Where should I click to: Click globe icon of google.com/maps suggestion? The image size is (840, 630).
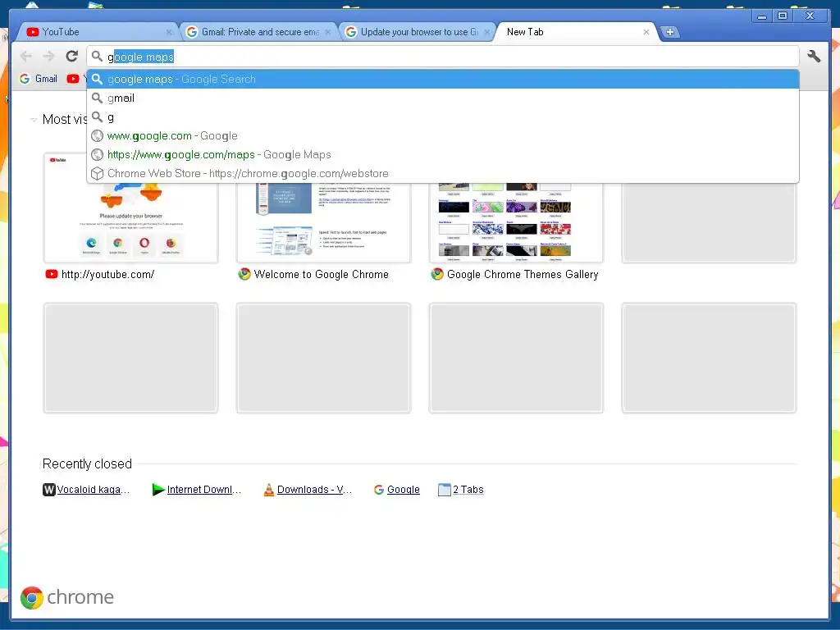pyautogui.click(x=97, y=155)
